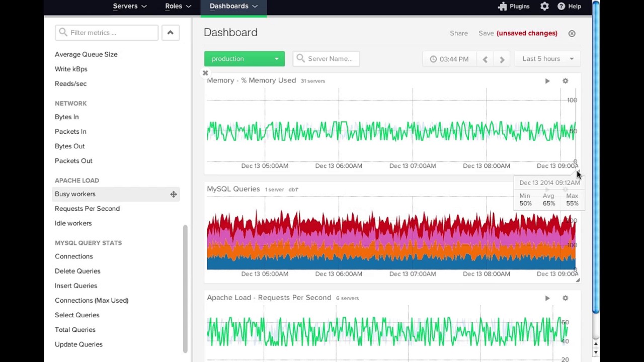The width and height of the screenshot is (644, 362).
Task: Click the metrics sidebar scrollbar
Action: point(185,289)
